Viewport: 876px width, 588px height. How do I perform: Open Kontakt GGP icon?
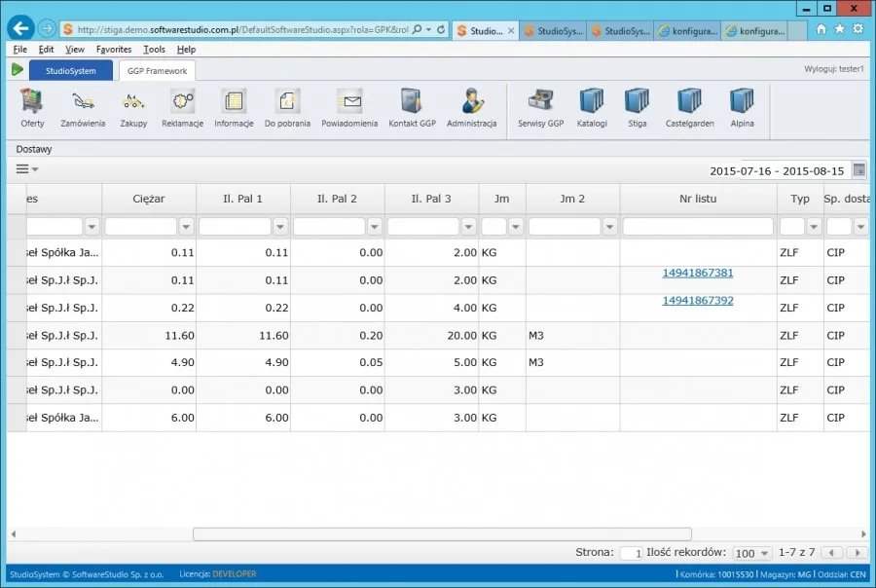pyautogui.click(x=412, y=101)
